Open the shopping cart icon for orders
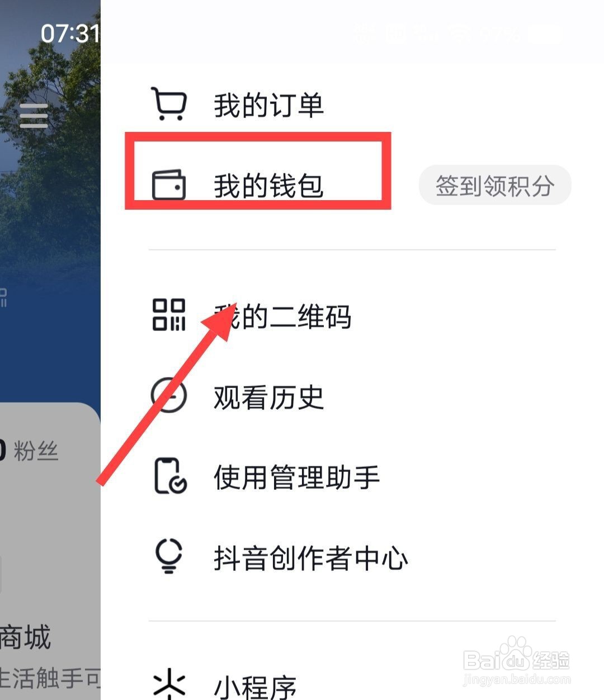Image resolution: width=604 pixels, height=700 pixels. tap(169, 104)
